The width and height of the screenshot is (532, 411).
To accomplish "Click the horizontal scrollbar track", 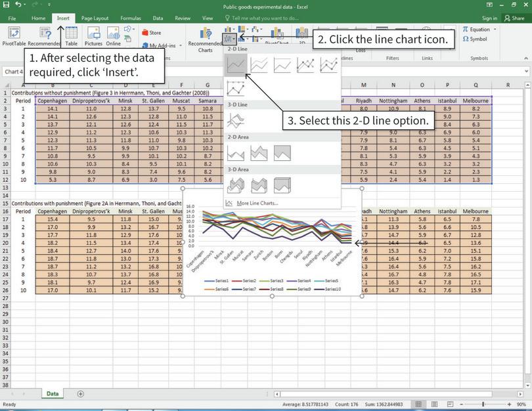I will tap(386, 394).
